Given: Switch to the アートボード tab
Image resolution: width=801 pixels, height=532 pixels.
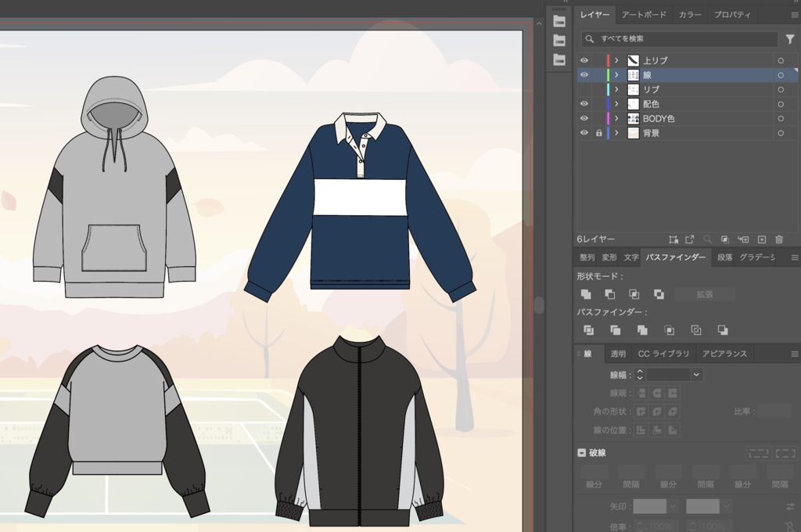Looking at the screenshot, I should [x=644, y=15].
